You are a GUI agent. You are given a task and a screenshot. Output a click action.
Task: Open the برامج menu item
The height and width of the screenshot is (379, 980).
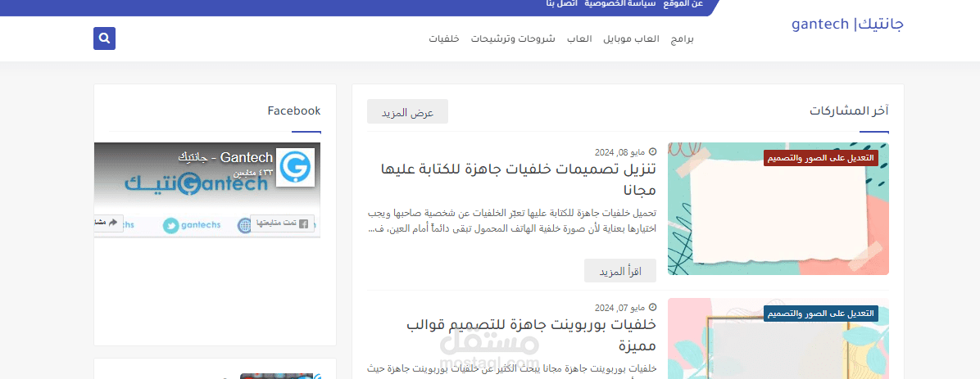point(683,38)
